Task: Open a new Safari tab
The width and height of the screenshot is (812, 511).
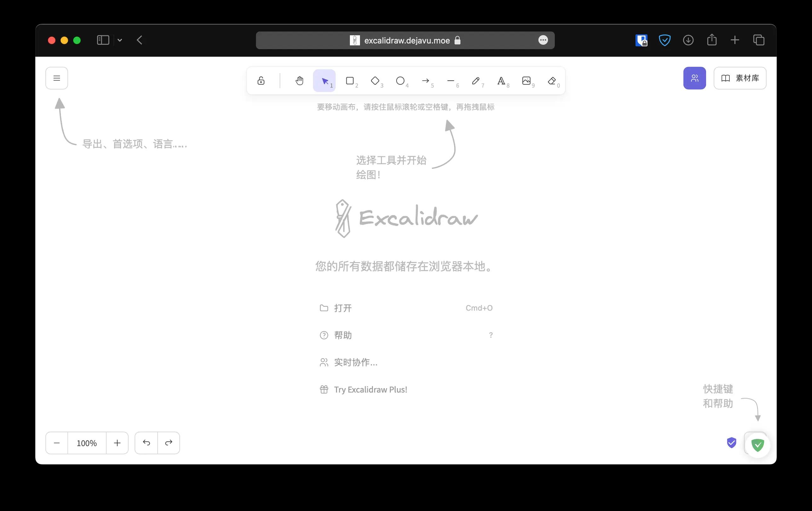Action: coord(735,40)
